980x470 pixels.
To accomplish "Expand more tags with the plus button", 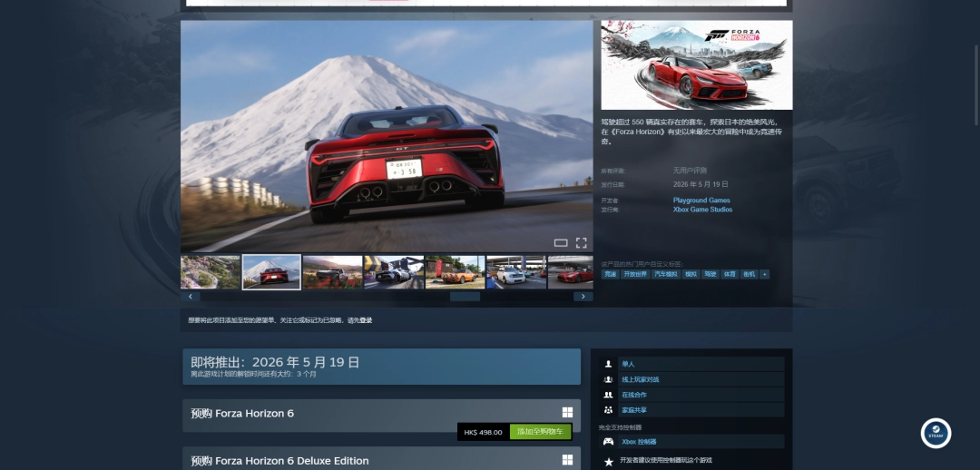I will [x=764, y=274].
